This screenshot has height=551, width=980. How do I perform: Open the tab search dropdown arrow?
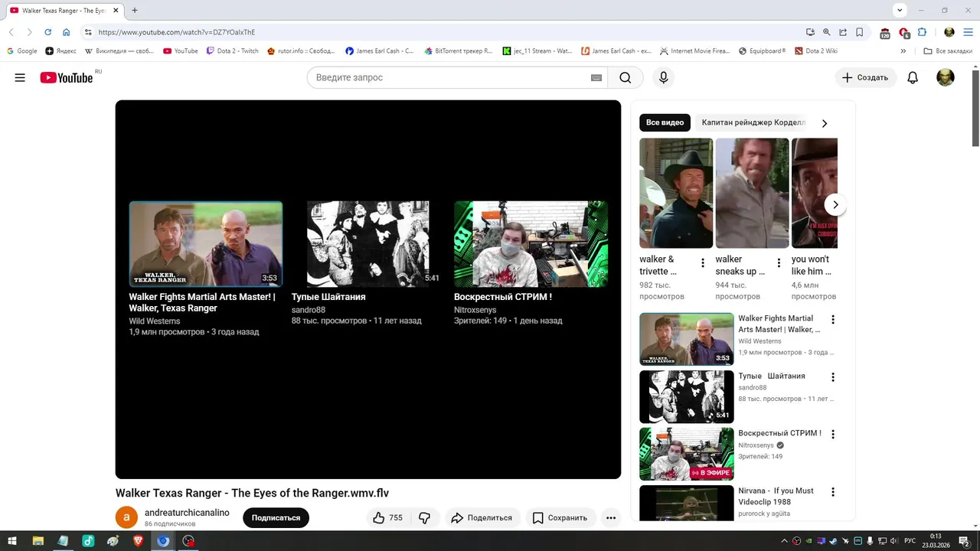pyautogui.click(x=900, y=10)
